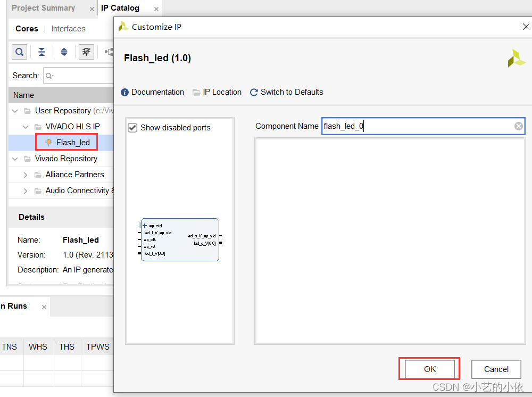532x397 pixels.
Task: Select VIVADO HLS IP tree item
Action: pyautogui.click(x=72, y=127)
